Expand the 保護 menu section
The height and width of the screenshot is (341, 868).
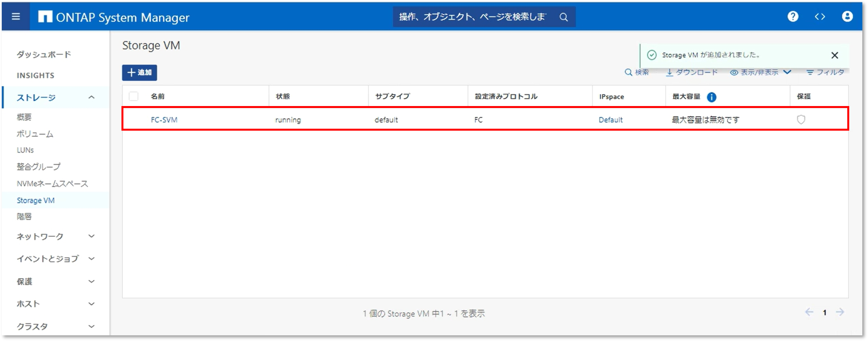coord(91,281)
